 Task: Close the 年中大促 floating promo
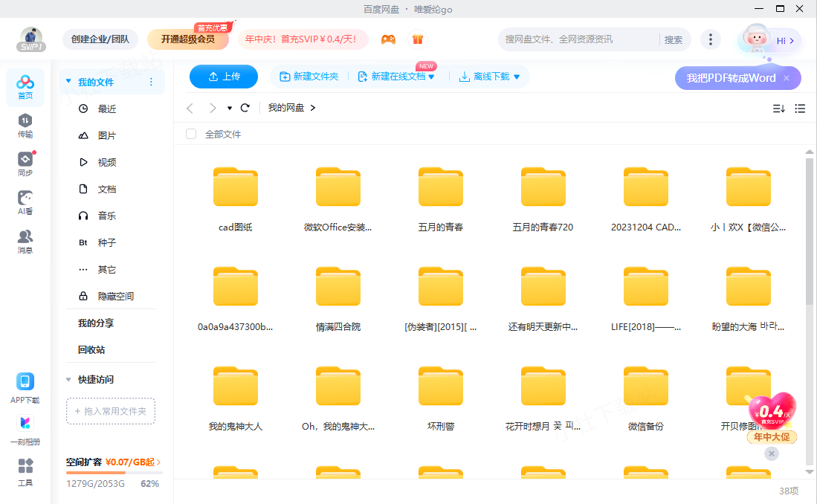click(772, 453)
